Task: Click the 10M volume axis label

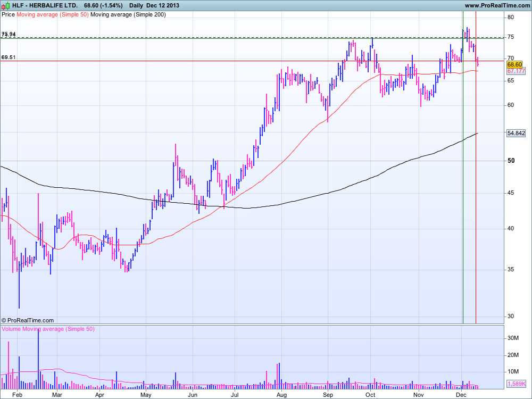Action: tap(513, 372)
